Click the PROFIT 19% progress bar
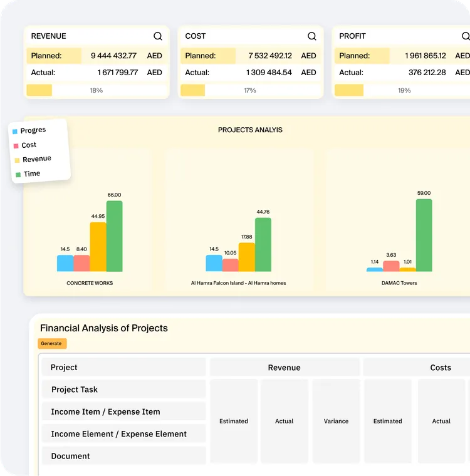The width and height of the screenshot is (470, 476). [x=402, y=90]
